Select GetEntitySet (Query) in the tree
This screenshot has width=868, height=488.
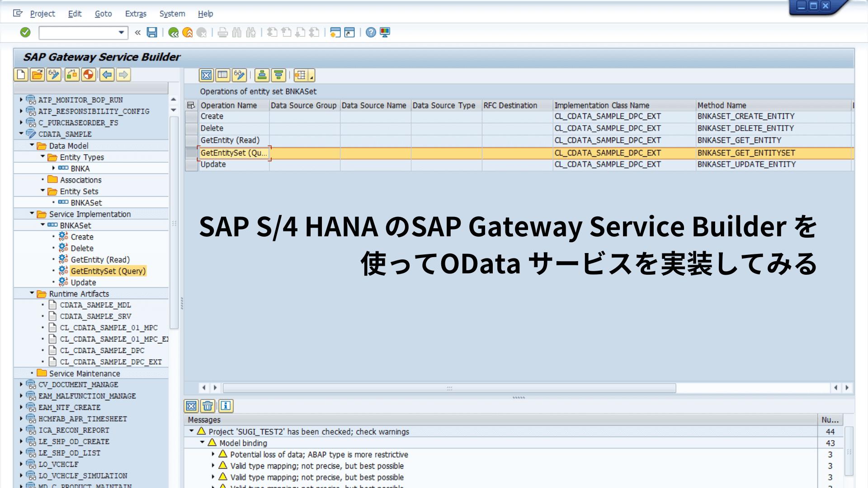click(x=108, y=271)
